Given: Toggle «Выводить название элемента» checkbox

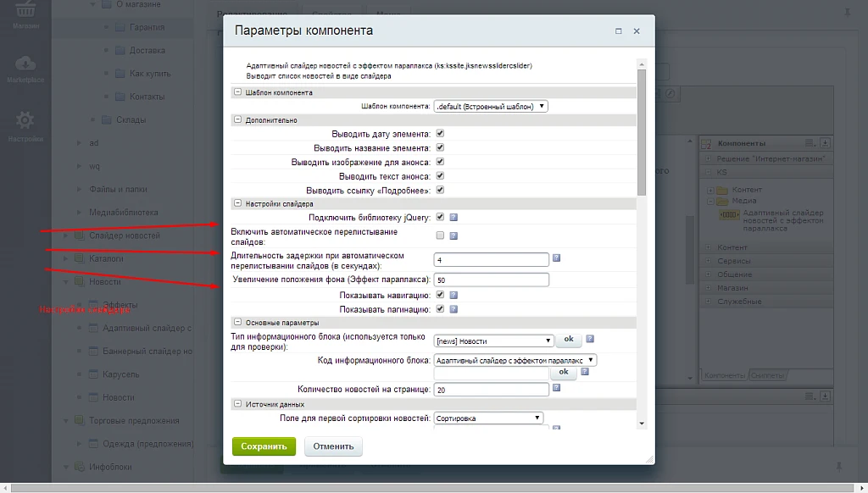Looking at the screenshot, I should tap(440, 147).
